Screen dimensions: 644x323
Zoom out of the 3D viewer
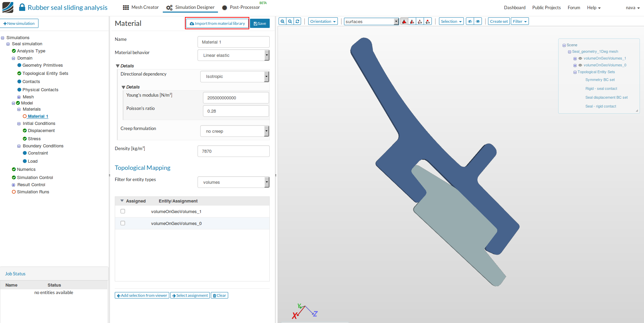point(290,21)
